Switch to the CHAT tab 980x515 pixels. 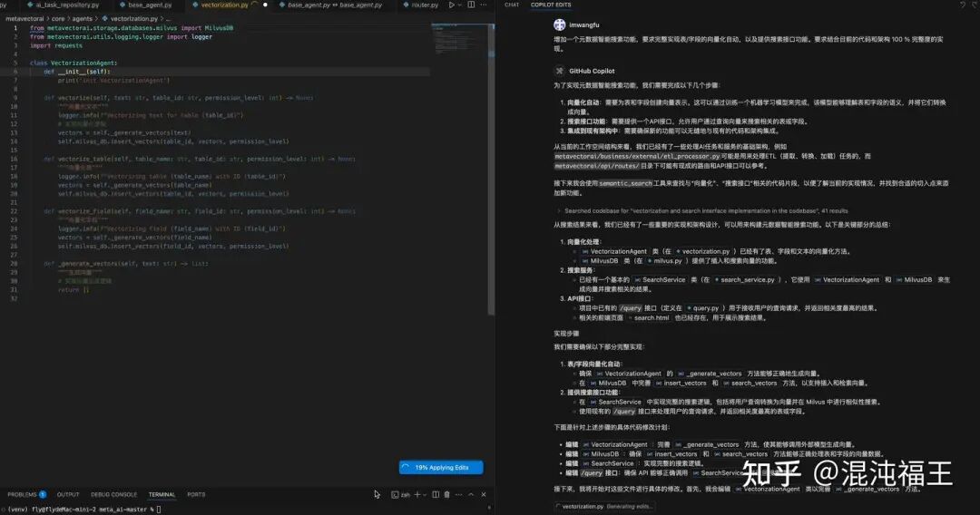512,5
